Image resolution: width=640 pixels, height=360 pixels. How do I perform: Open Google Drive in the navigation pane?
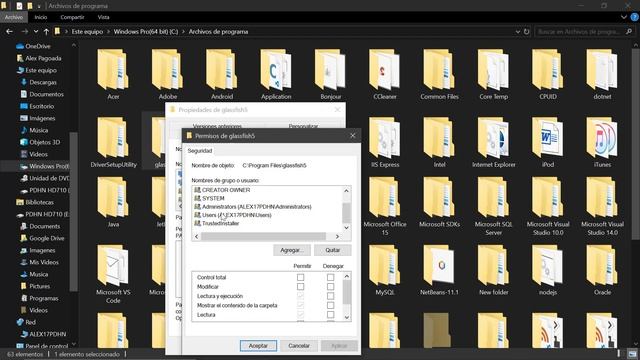46,238
